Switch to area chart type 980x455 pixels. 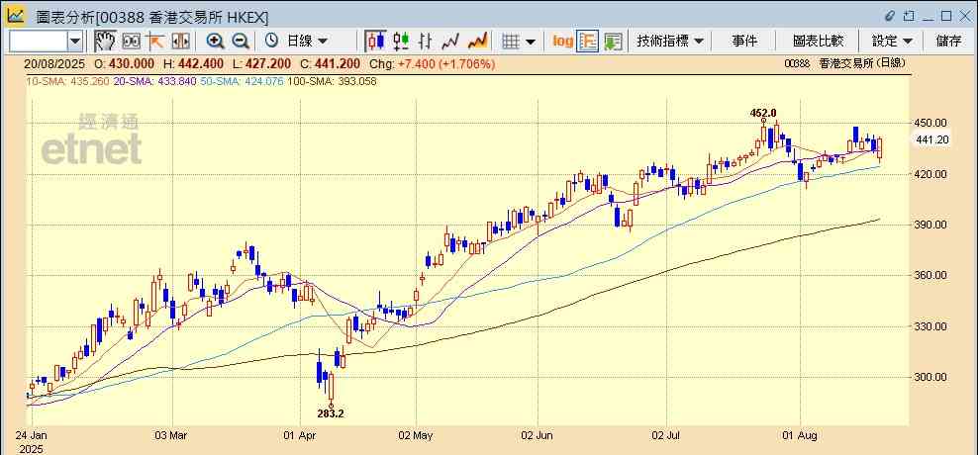coord(477,42)
